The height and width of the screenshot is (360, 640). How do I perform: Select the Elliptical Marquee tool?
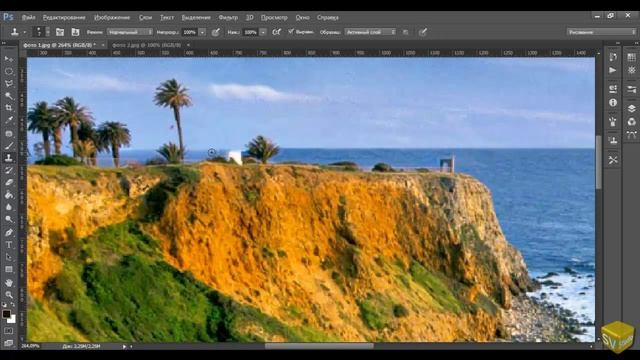(9, 71)
